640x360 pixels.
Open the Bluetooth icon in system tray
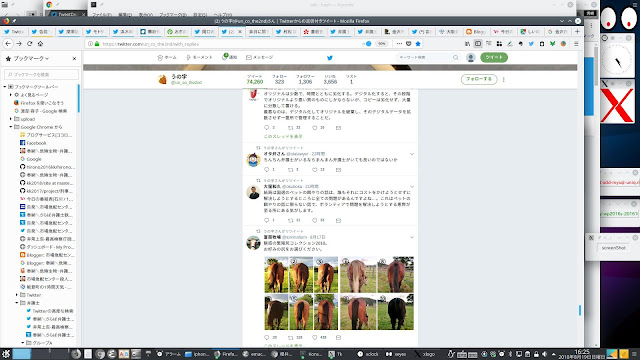[x=511, y=354]
